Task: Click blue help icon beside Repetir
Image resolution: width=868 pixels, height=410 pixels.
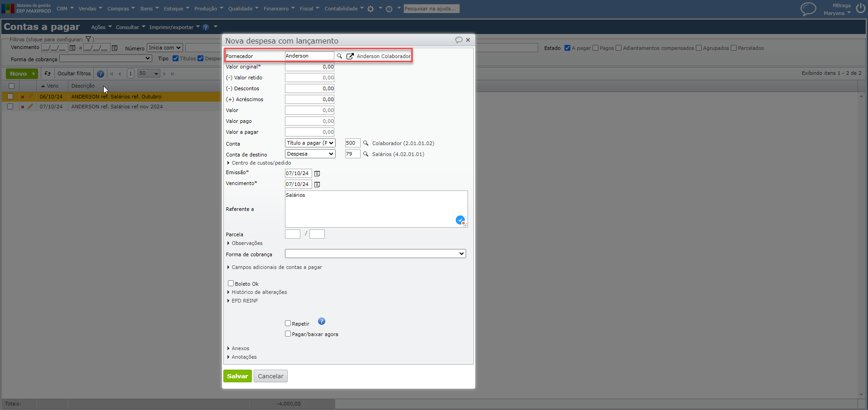Action: [x=322, y=322]
